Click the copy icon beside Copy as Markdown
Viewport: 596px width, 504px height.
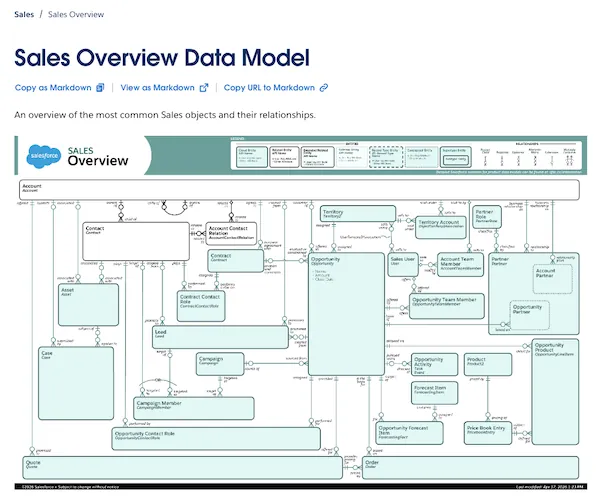pos(100,87)
